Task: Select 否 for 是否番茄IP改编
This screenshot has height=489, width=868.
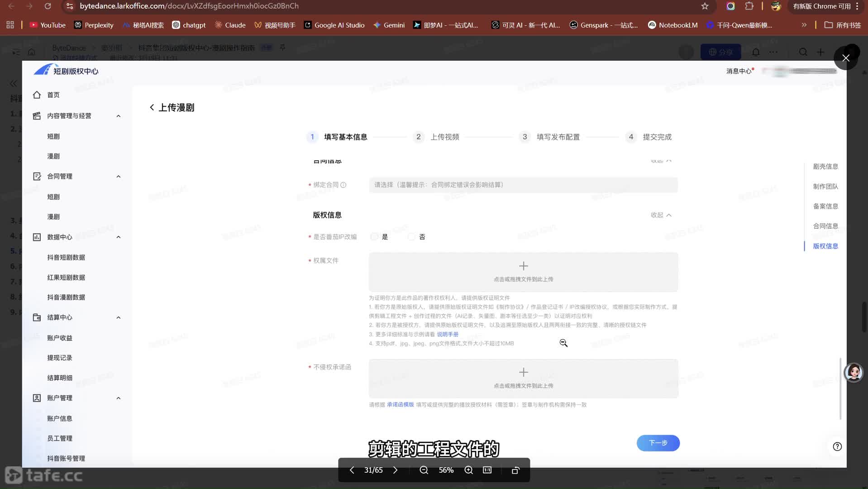Action: [x=412, y=237]
